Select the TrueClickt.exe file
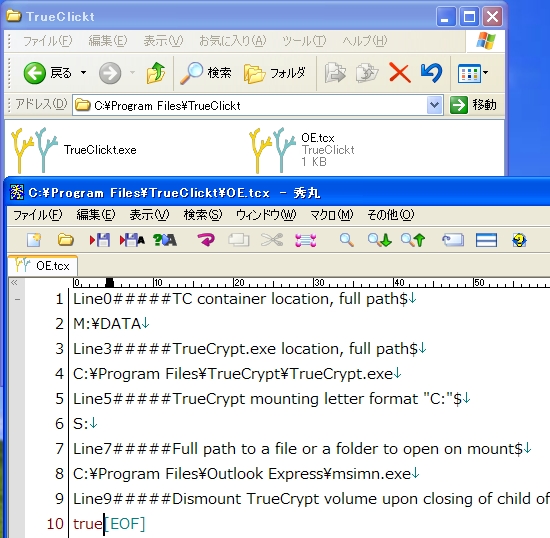Image resolution: width=550 pixels, height=538 pixels. pyautogui.click(x=74, y=150)
